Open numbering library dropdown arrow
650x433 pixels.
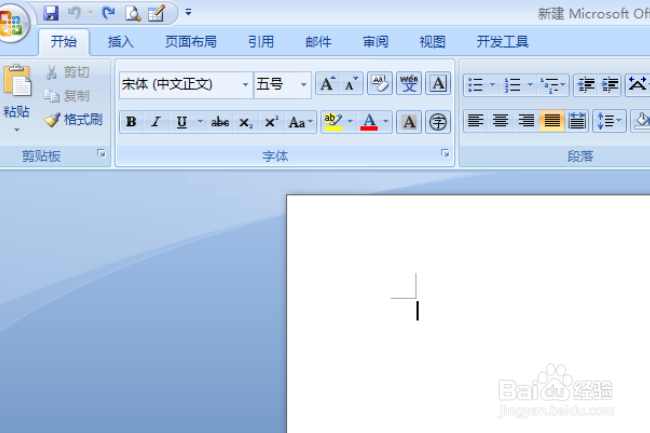530,85
